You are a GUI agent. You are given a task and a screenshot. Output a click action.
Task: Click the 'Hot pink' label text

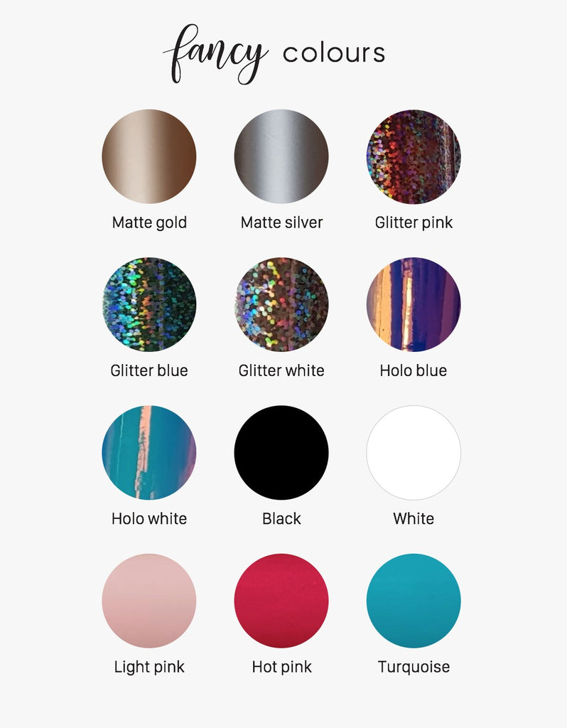[x=281, y=667]
